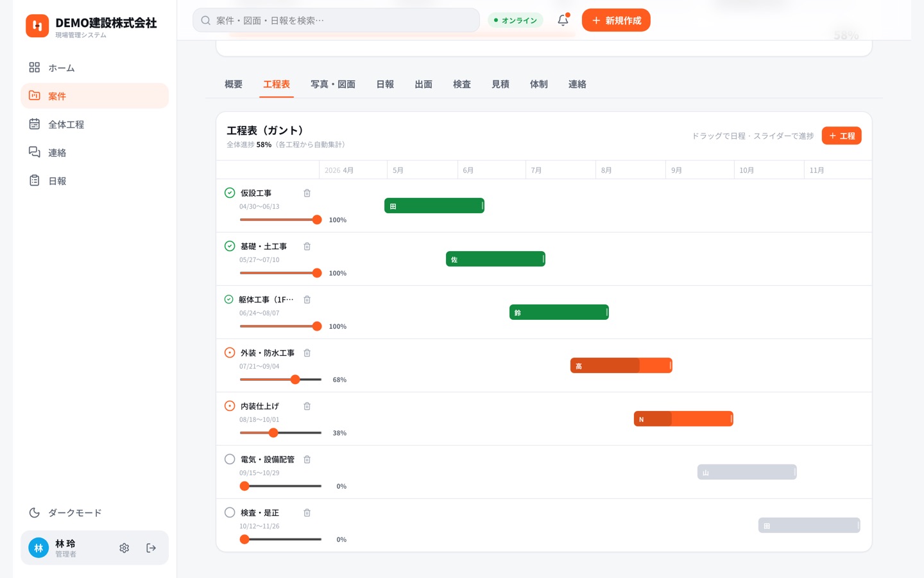The image size is (924, 578).
Task: Click the 内装仕上げ progress slider handle
Action: (x=273, y=433)
